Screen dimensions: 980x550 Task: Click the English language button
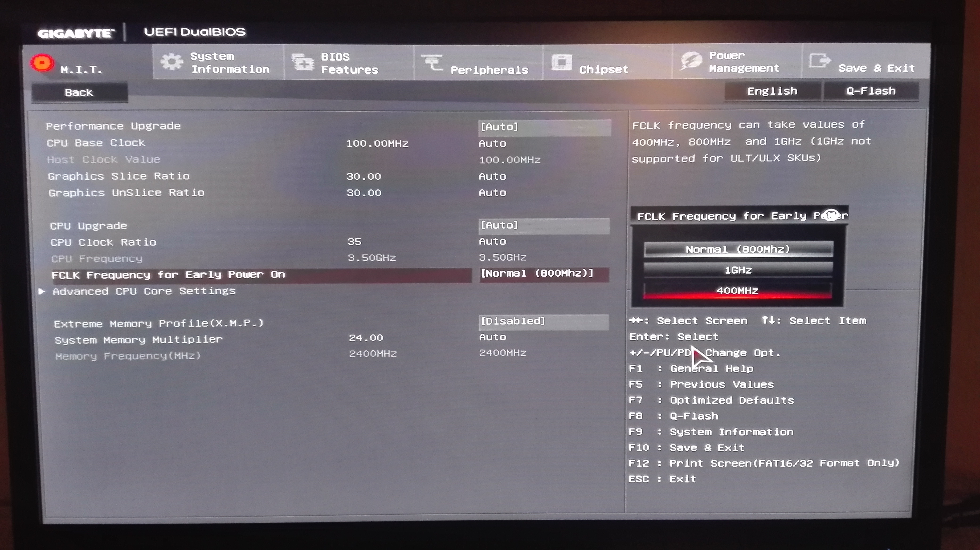(x=772, y=91)
